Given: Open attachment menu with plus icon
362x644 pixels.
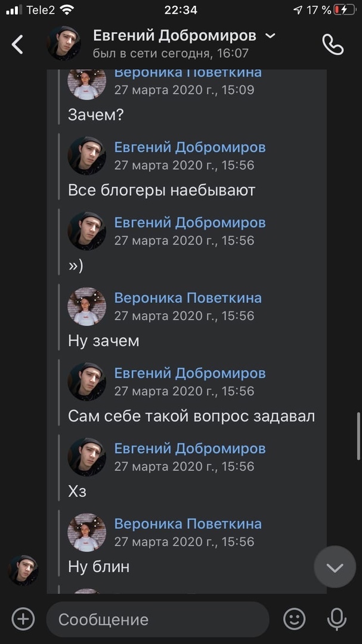Looking at the screenshot, I should click(x=23, y=619).
